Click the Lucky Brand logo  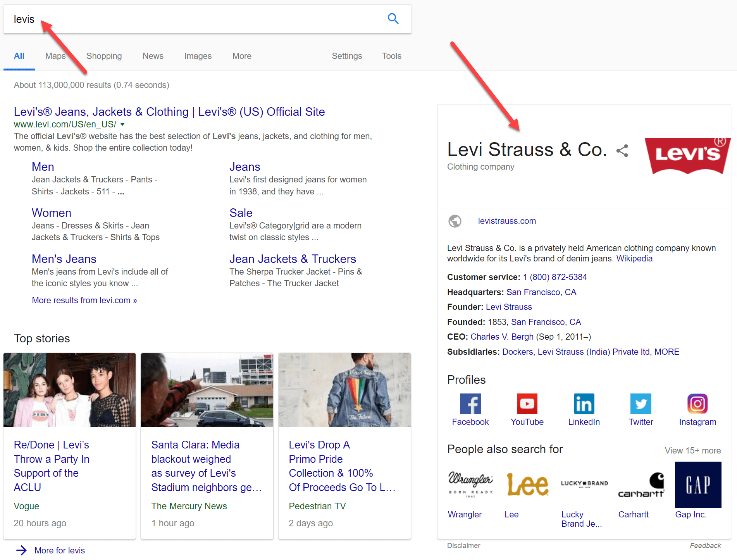(584, 484)
